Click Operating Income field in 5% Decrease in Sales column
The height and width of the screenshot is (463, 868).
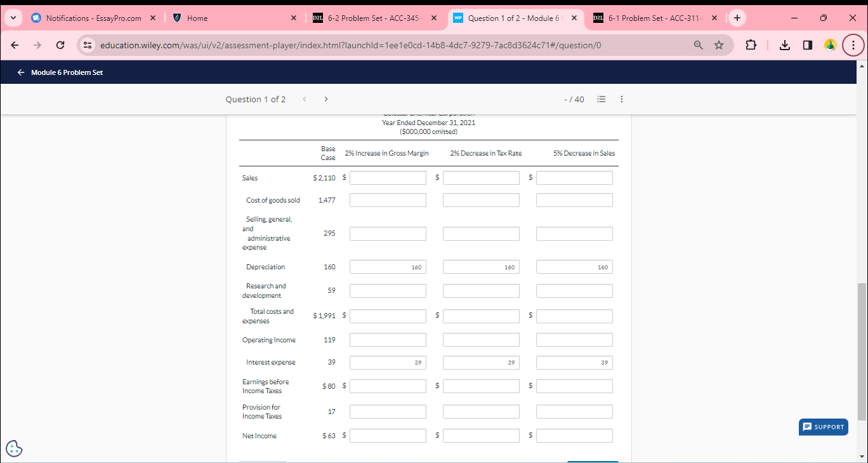click(574, 340)
